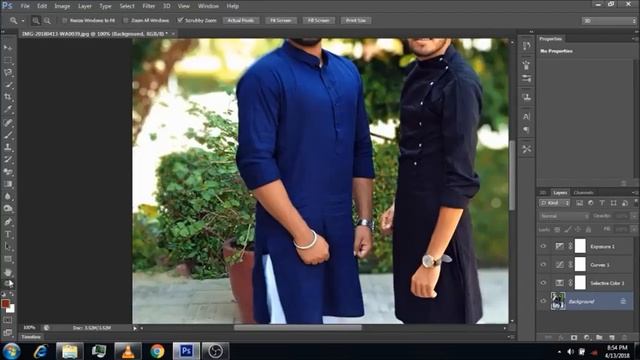The width and height of the screenshot is (640, 360).
Task: Open the Window menu
Action: 208,6
